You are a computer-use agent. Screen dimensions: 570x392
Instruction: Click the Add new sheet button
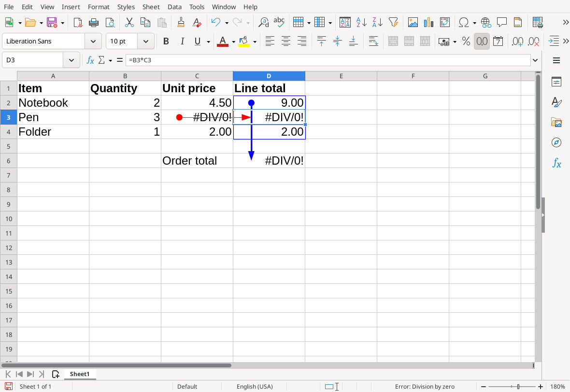point(56,374)
